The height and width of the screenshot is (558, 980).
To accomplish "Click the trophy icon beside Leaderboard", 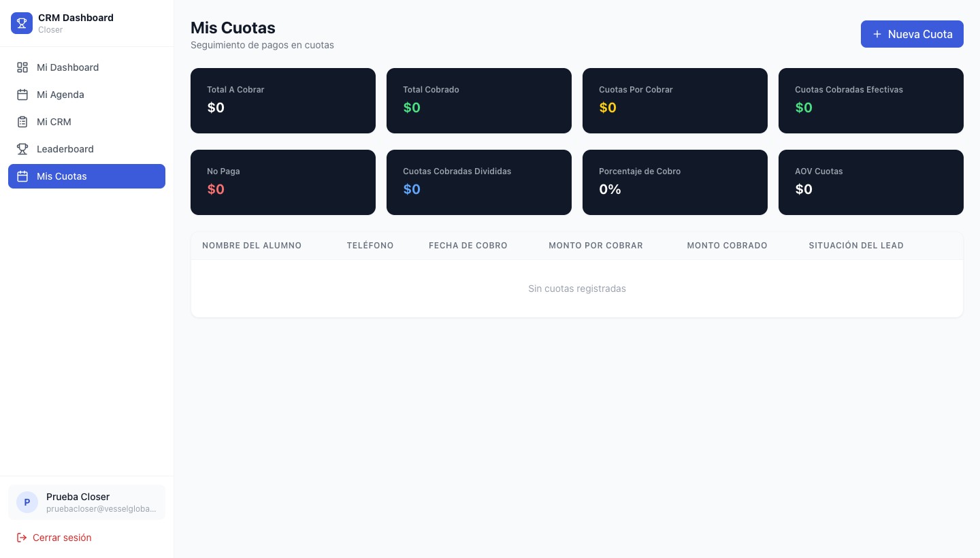I will (22, 149).
